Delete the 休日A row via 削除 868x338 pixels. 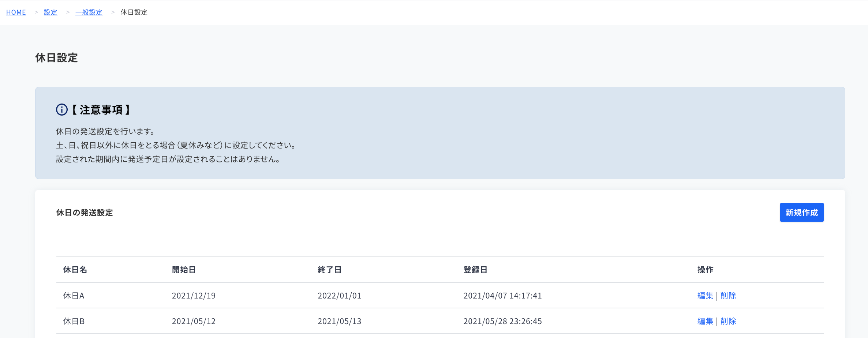tap(728, 296)
